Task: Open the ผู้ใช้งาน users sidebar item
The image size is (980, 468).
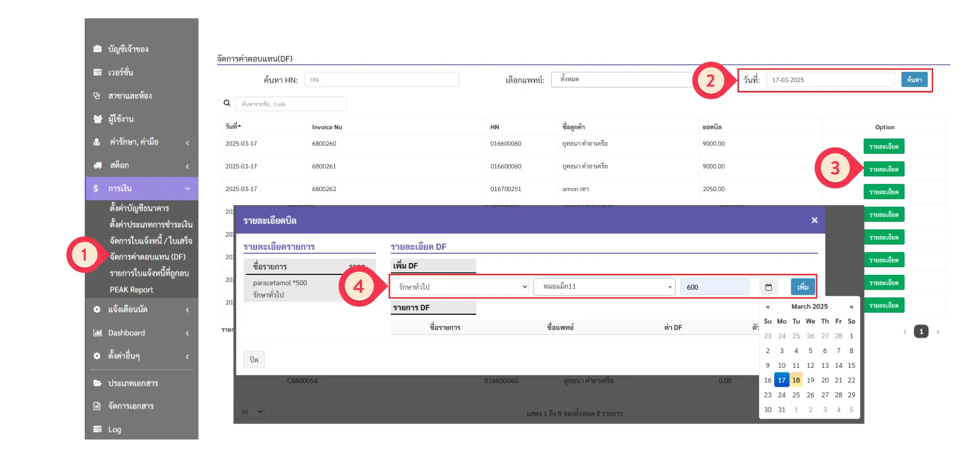Action: click(121, 119)
